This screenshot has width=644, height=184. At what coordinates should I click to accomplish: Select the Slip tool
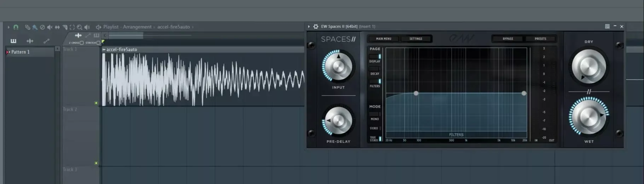57,27
